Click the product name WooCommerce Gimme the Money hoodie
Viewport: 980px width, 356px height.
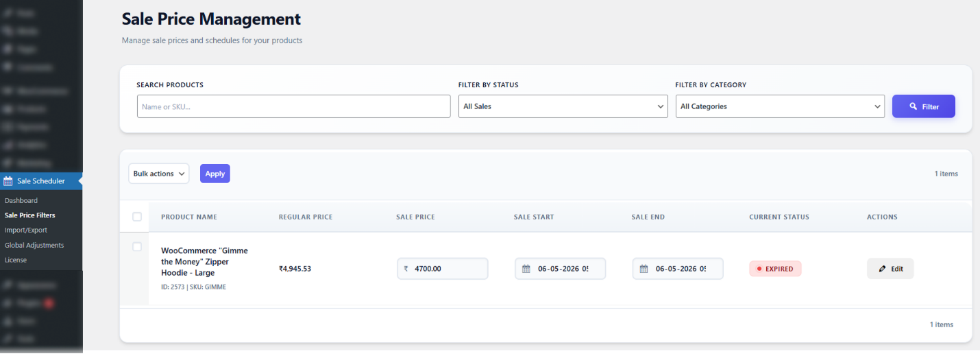pos(204,261)
